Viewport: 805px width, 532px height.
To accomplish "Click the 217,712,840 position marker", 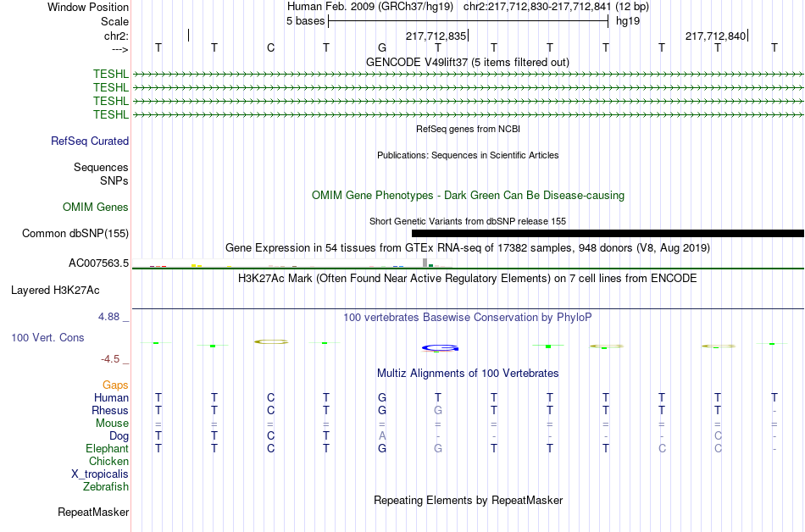I will (x=716, y=36).
